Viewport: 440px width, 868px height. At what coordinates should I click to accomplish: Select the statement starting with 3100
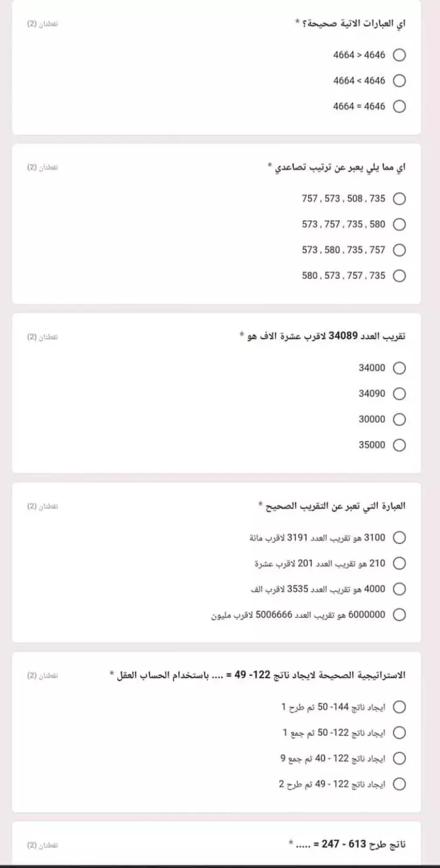399,537
